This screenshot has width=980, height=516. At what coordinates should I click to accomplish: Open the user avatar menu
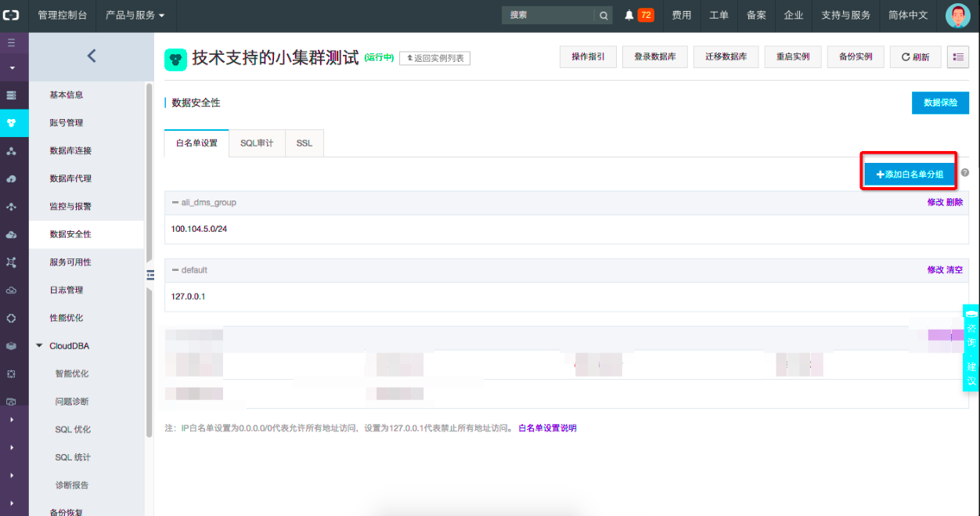tap(958, 15)
